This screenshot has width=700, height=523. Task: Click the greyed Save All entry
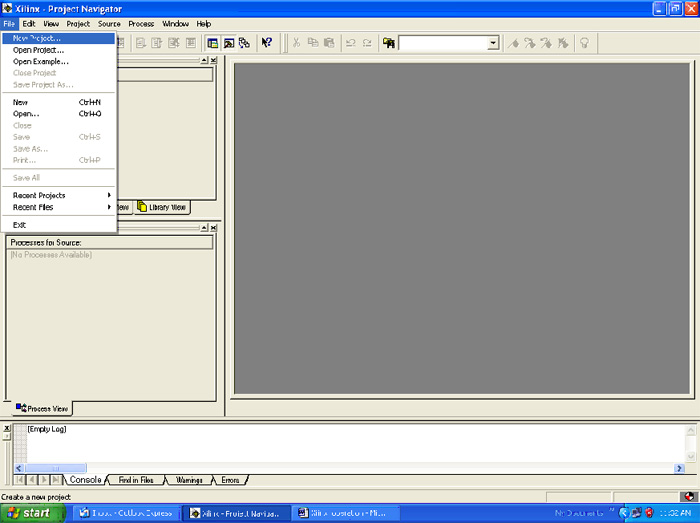(58, 178)
